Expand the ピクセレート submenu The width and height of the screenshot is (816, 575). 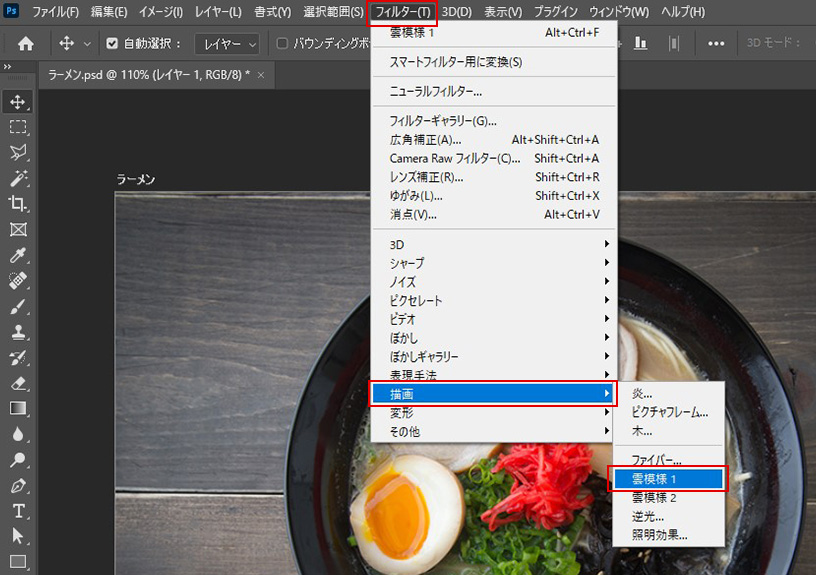[494, 301]
